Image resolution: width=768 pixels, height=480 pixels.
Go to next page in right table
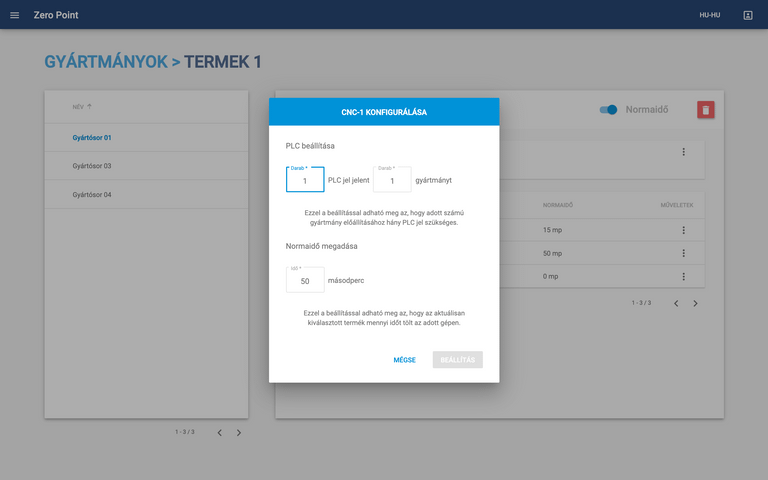[696, 303]
